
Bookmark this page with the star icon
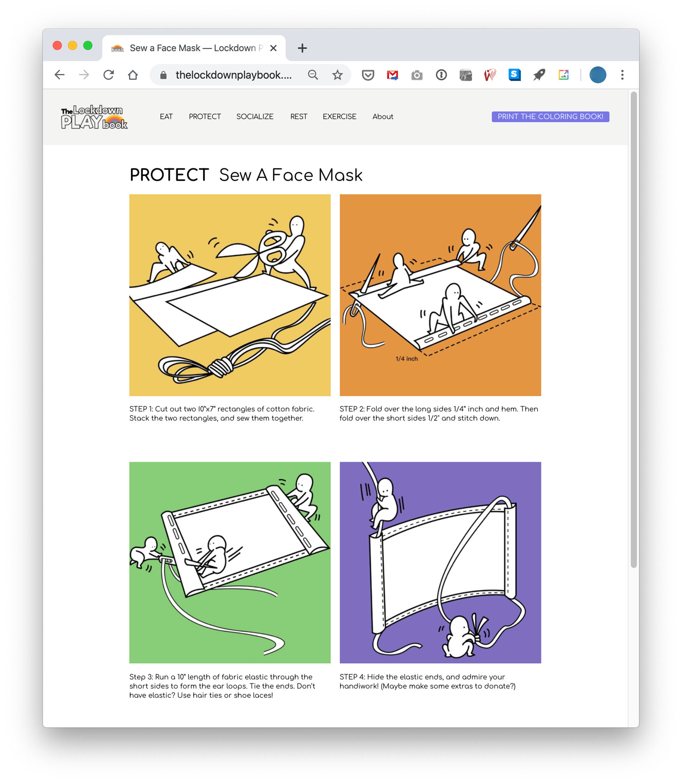click(337, 75)
